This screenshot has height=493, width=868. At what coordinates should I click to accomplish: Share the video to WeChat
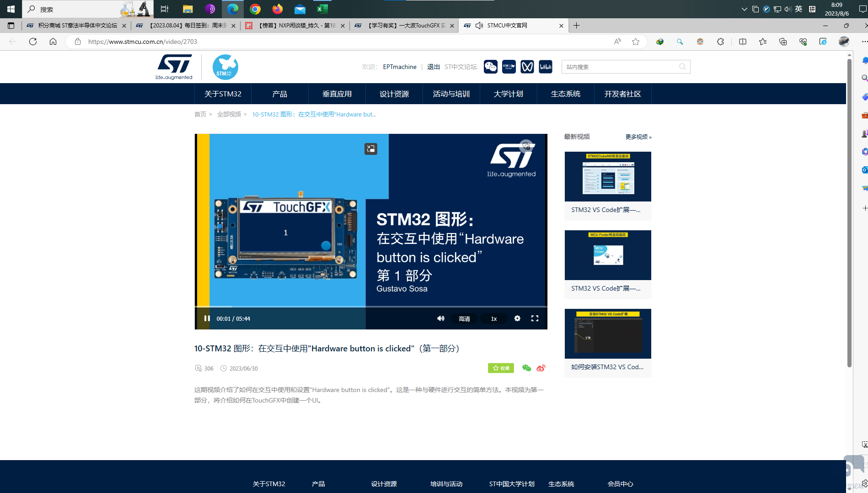pyautogui.click(x=527, y=368)
